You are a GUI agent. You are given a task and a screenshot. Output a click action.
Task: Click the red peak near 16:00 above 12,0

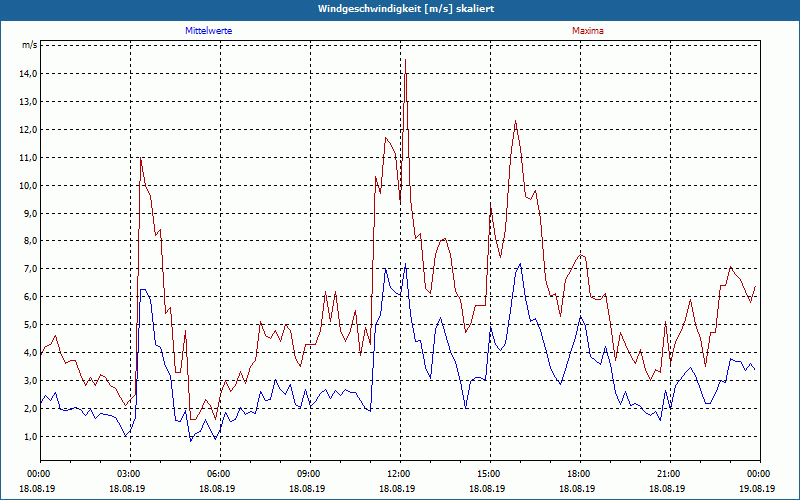516,121
